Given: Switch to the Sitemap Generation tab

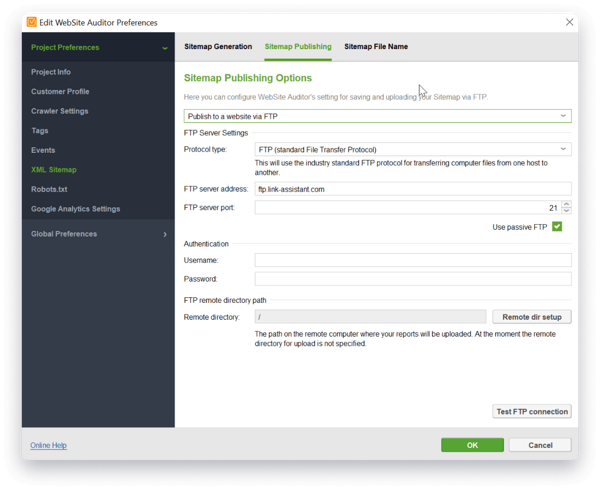Looking at the screenshot, I should [218, 47].
